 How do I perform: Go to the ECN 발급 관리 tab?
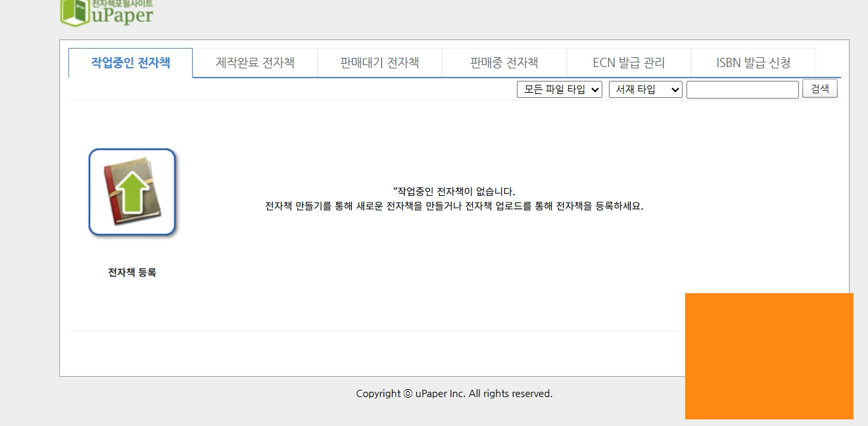coord(628,62)
